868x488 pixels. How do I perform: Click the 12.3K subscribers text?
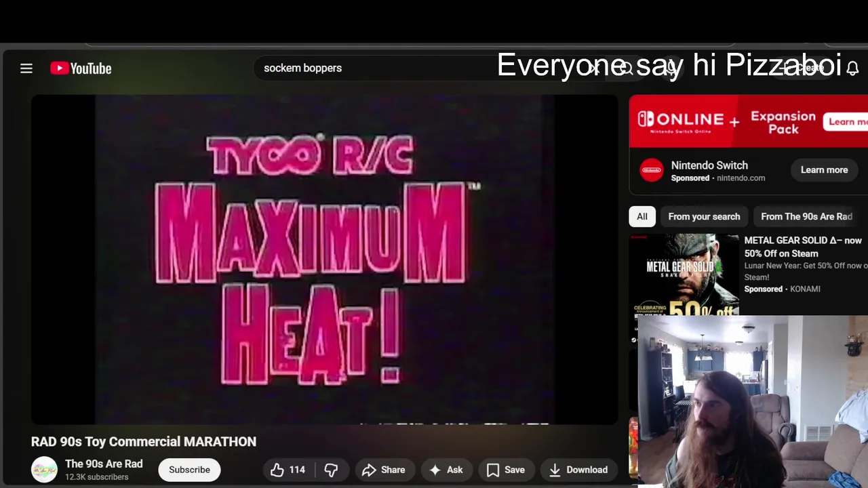pos(96,477)
